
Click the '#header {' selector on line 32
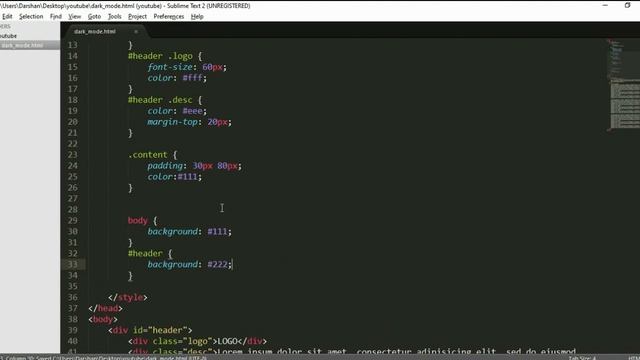pyautogui.click(x=150, y=253)
